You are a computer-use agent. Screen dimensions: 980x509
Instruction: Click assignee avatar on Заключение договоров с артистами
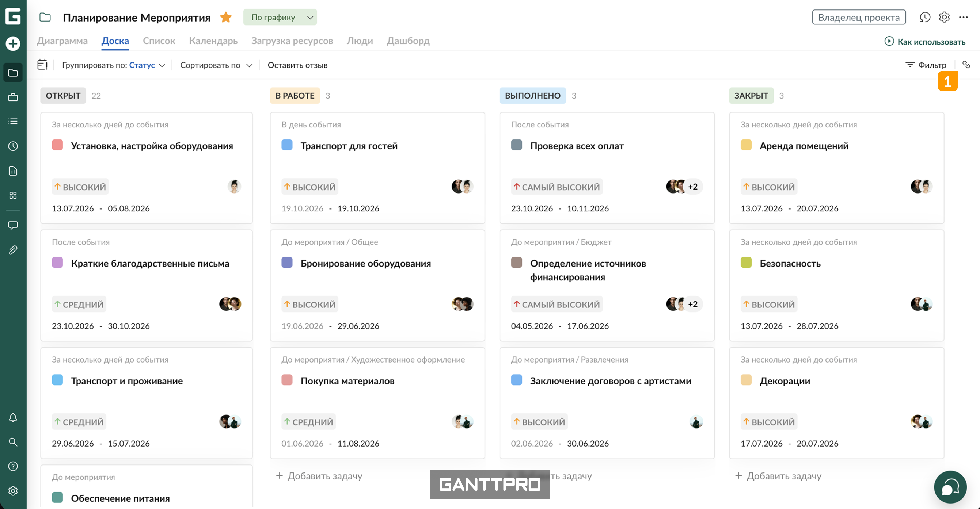click(x=696, y=422)
